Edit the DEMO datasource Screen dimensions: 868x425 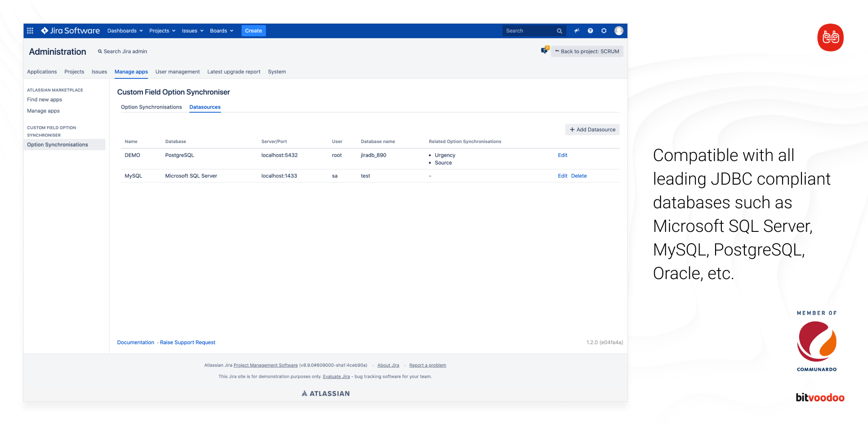pyautogui.click(x=562, y=155)
